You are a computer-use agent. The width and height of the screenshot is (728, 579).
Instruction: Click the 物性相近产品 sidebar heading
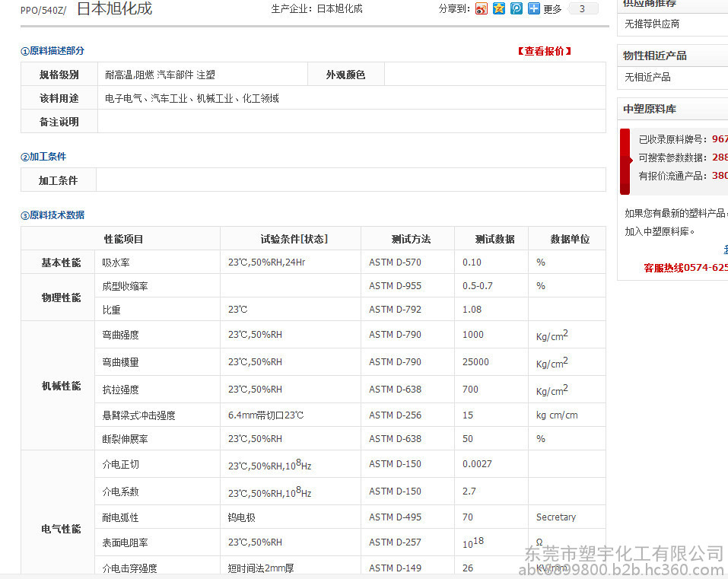pos(655,56)
